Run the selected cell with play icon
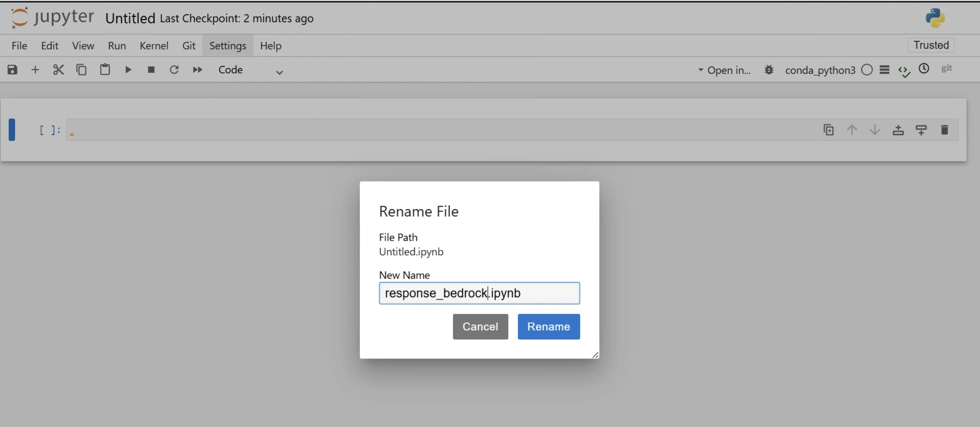 pos(128,69)
